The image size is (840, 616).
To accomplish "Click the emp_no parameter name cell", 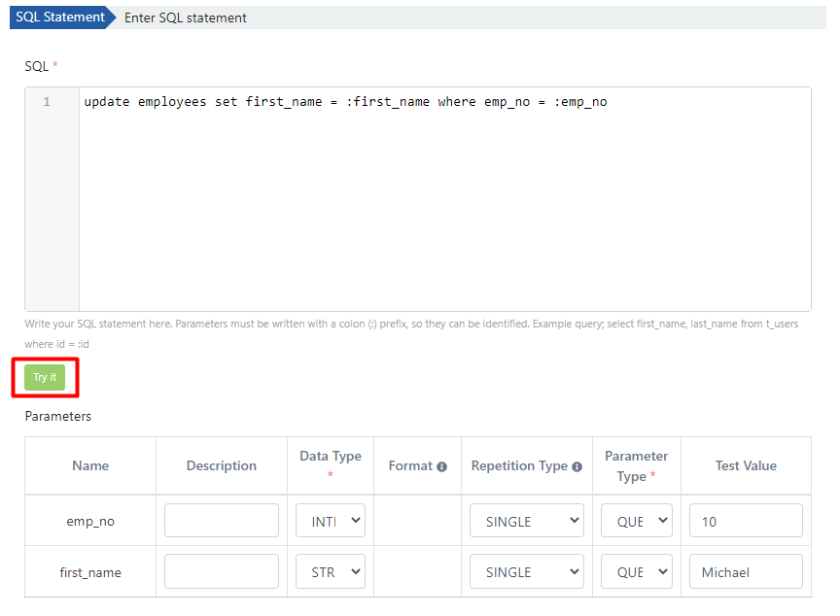I will click(90, 521).
